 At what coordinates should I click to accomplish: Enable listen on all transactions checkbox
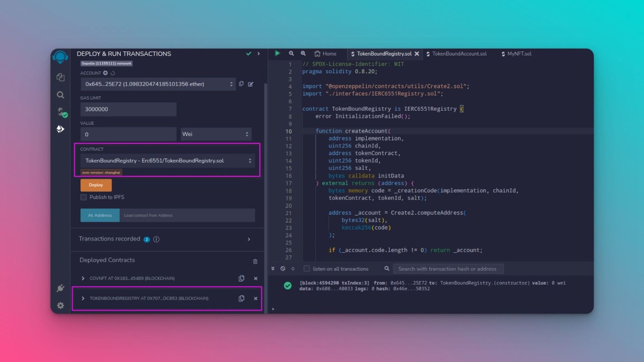coord(307,269)
